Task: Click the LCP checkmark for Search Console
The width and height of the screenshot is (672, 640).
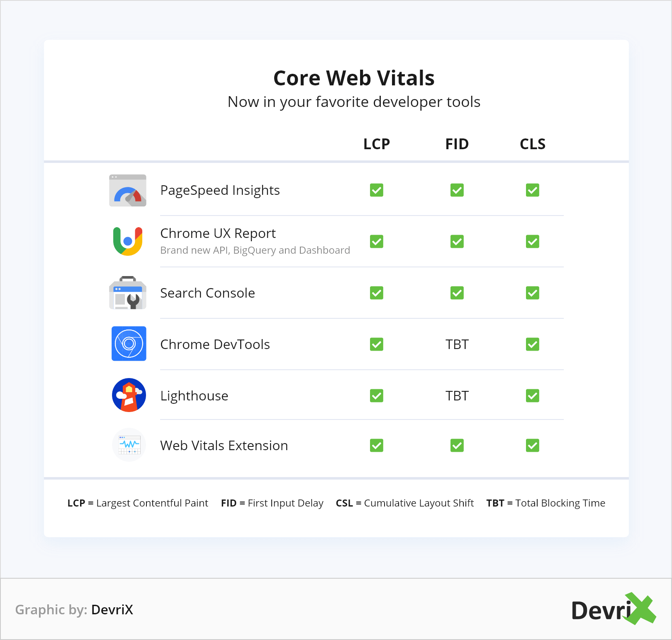Action: pos(377,293)
